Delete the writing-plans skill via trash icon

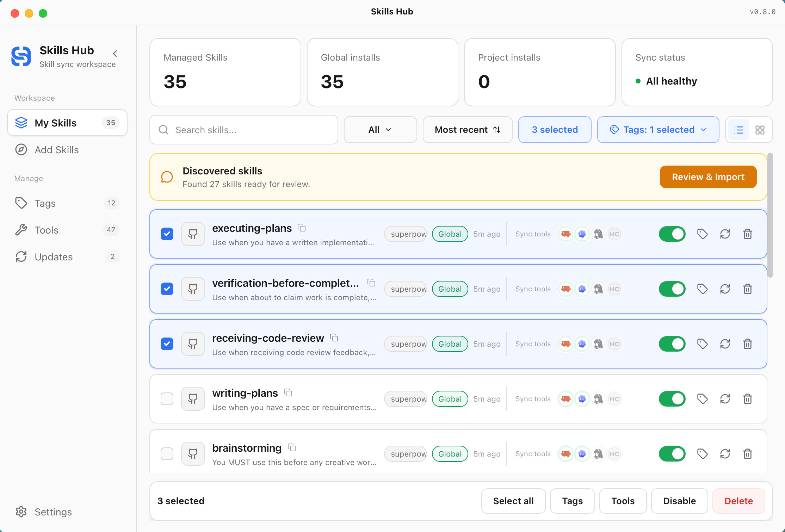(x=748, y=399)
